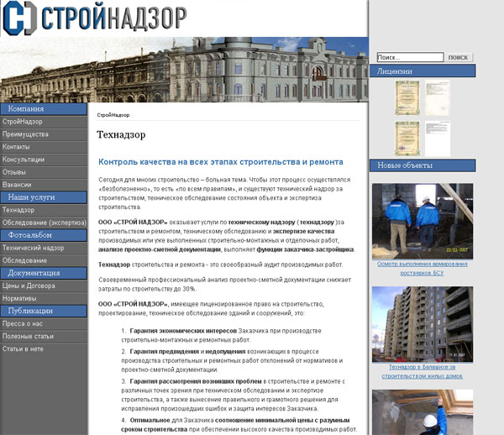This screenshot has width=504, height=435.
Task: Open the top-left license certificate thumbnail
Action: (x=407, y=97)
